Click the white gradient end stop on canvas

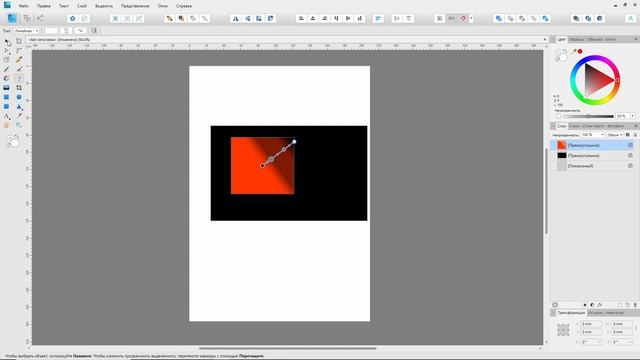point(294,142)
